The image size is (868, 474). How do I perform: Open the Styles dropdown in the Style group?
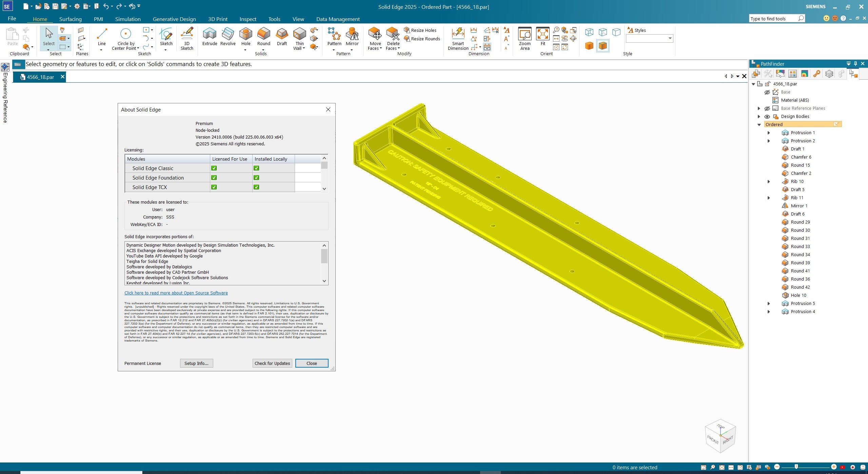click(x=671, y=38)
